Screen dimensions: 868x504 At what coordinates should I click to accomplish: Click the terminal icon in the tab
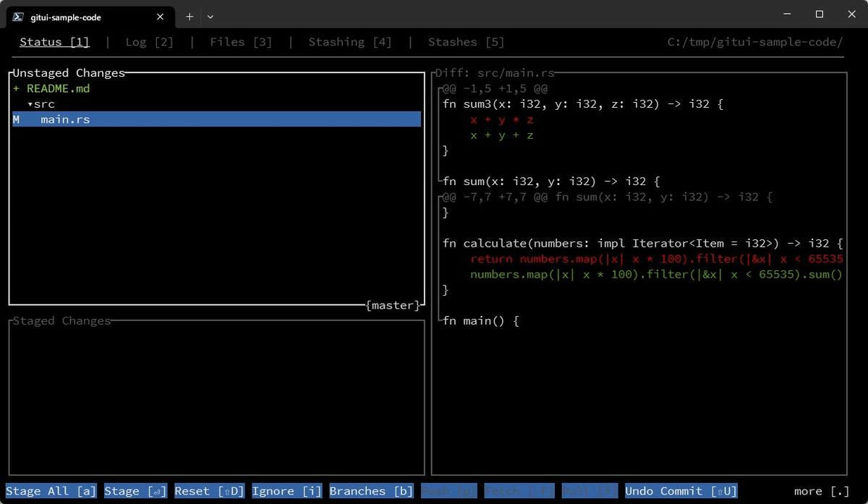(x=19, y=17)
